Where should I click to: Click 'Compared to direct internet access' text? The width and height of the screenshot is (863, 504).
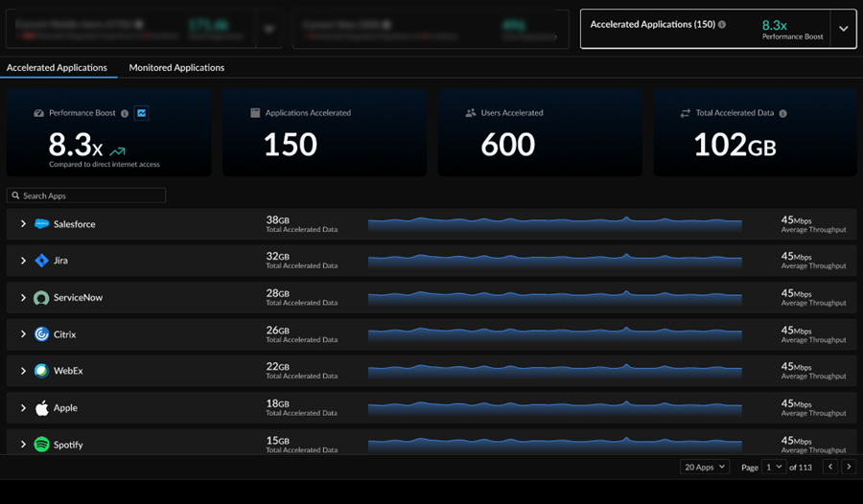[x=104, y=164]
